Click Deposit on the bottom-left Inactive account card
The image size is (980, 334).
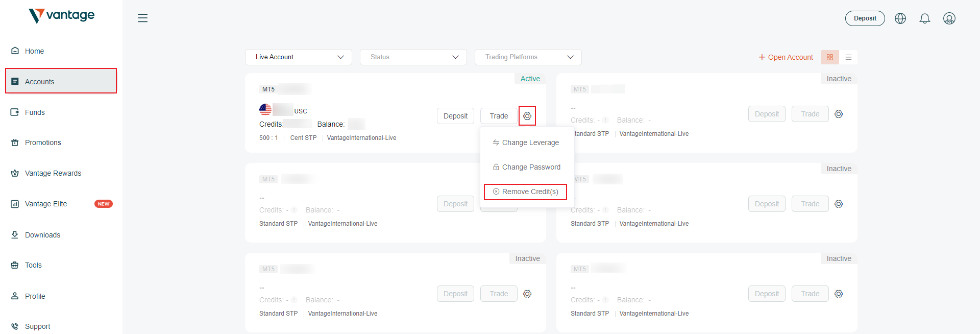(455, 294)
